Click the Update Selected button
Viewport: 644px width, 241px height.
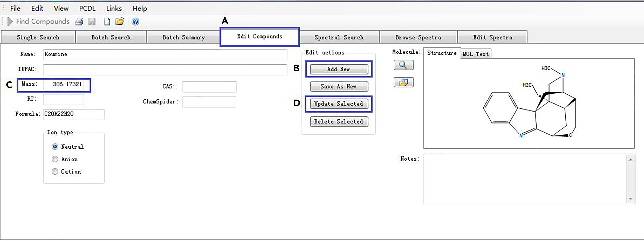coord(339,104)
